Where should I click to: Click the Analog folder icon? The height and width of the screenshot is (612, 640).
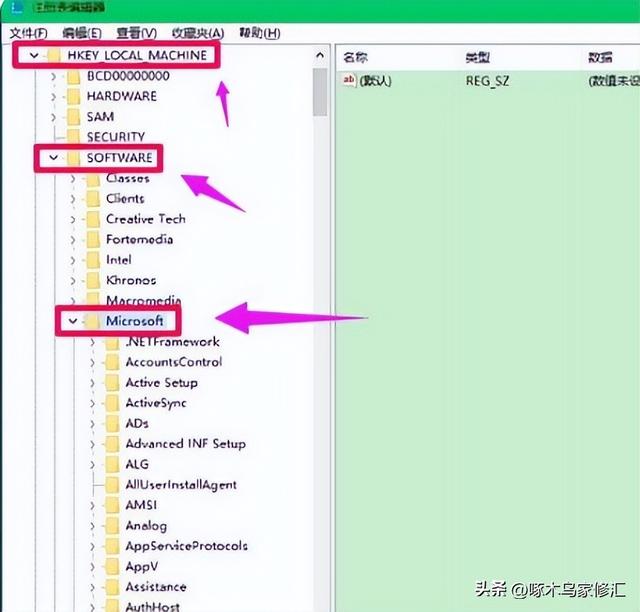click(x=112, y=526)
